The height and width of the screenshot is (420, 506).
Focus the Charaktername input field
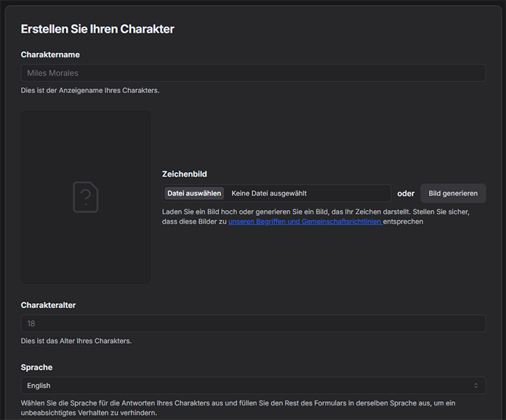click(253, 73)
